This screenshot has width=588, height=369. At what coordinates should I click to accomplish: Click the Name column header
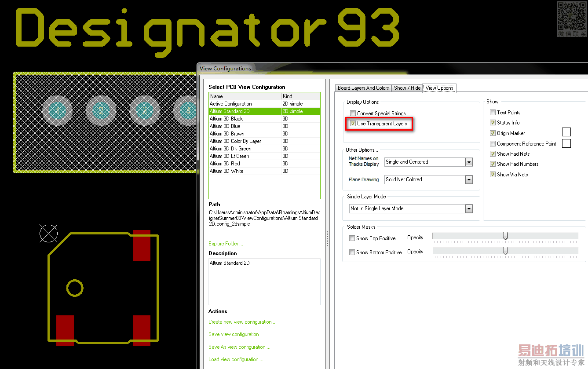tap(245, 96)
